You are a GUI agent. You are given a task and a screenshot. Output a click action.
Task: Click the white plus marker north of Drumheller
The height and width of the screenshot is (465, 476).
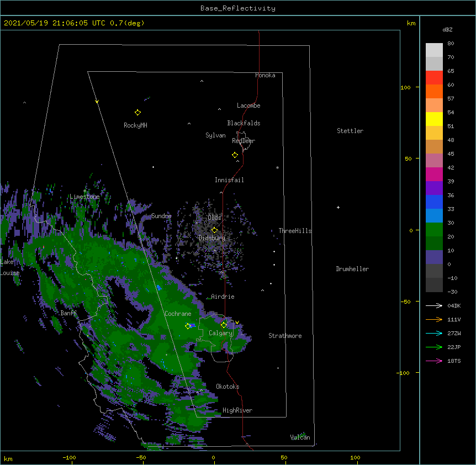pyautogui.click(x=338, y=207)
